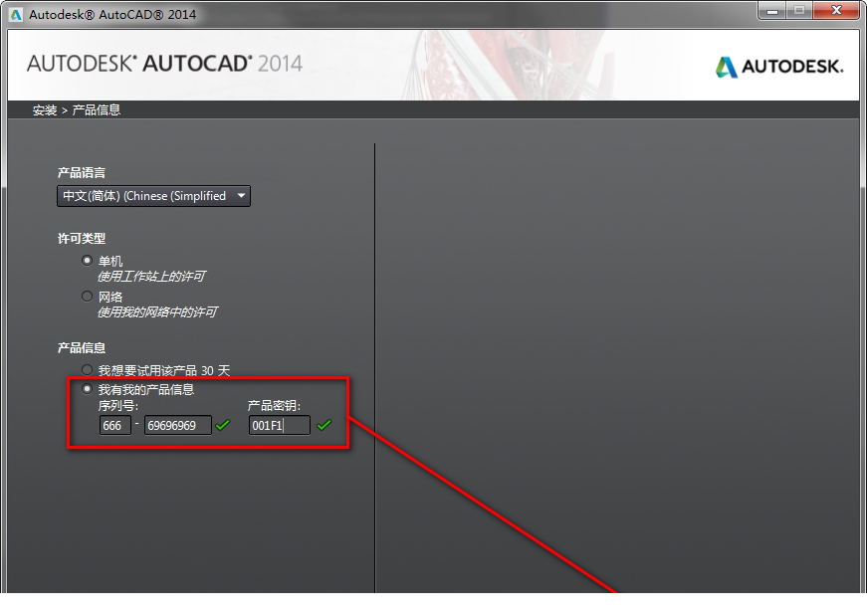Click the serial number prefix field 666
The image size is (867, 616).
click(x=115, y=425)
